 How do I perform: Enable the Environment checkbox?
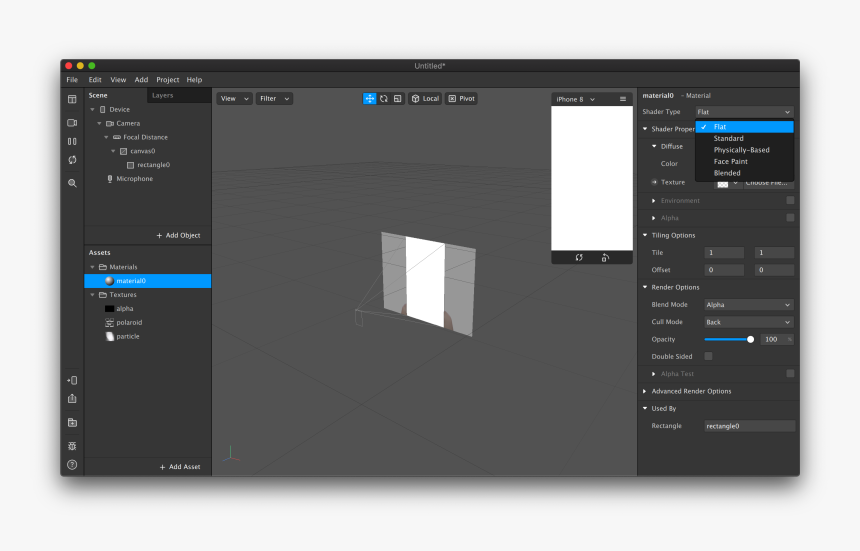click(x=790, y=201)
